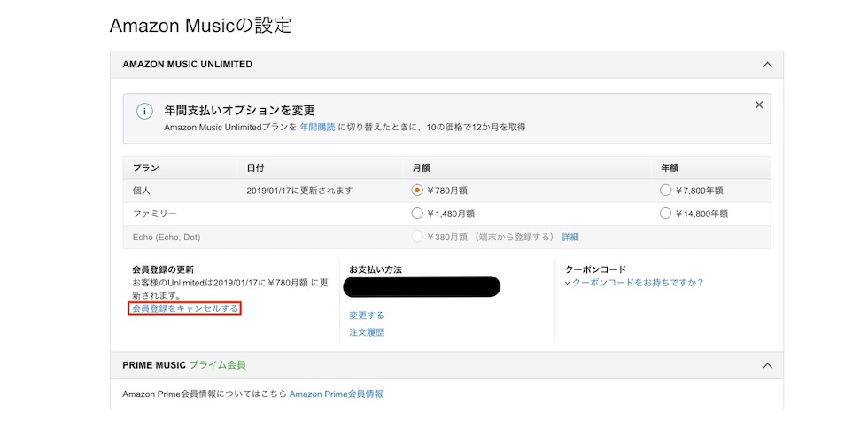Open the Amazon Prime会員情報 link
The image size is (868, 421).
click(x=336, y=394)
